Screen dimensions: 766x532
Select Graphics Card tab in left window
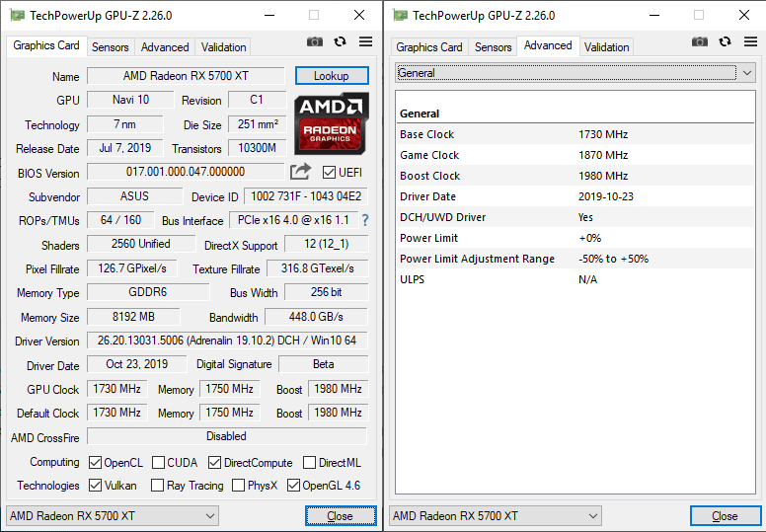tap(46, 45)
